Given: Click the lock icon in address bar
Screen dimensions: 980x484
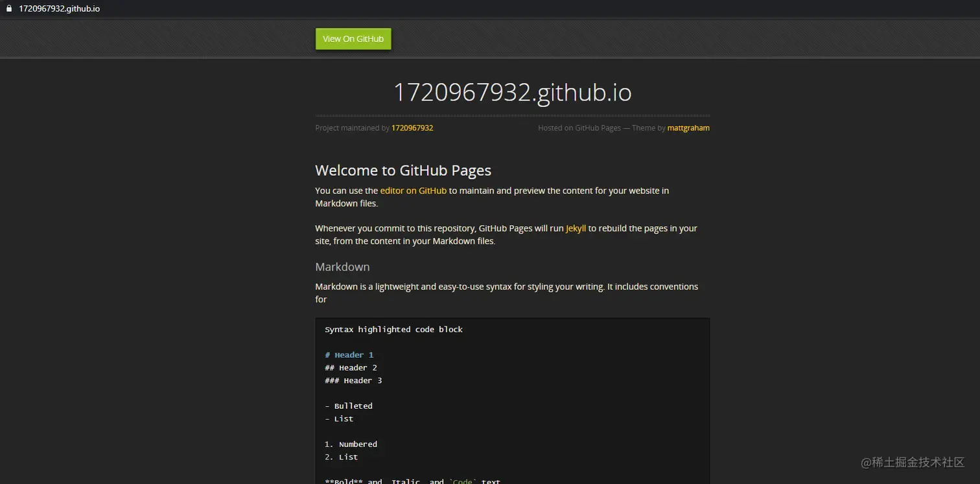Looking at the screenshot, I should tap(9, 9).
